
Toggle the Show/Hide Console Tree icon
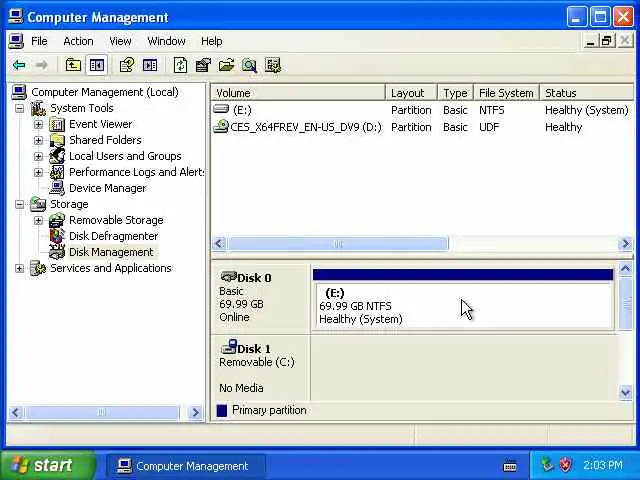click(x=97, y=65)
